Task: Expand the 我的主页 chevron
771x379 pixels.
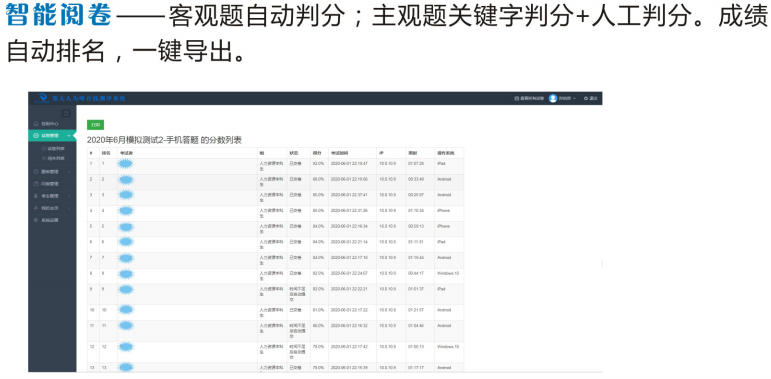Action: [x=69, y=208]
